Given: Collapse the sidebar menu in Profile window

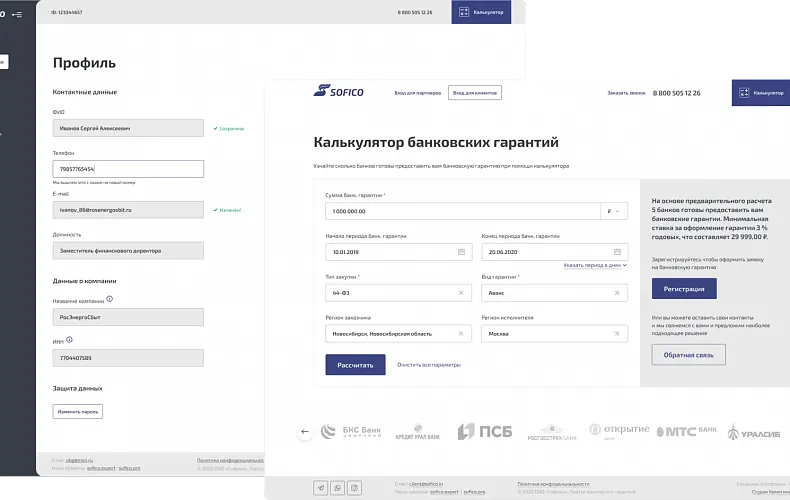Looking at the screenshot, I should pos(17,14).
